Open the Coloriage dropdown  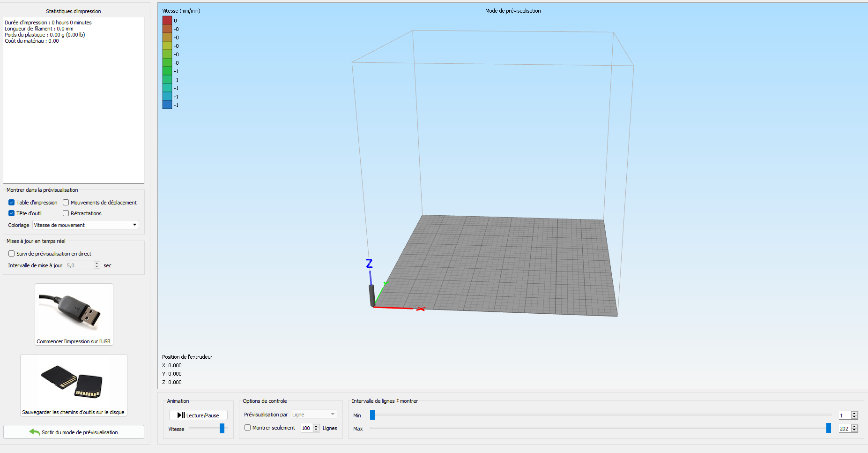pyautogui.click(x=86, y=225)
